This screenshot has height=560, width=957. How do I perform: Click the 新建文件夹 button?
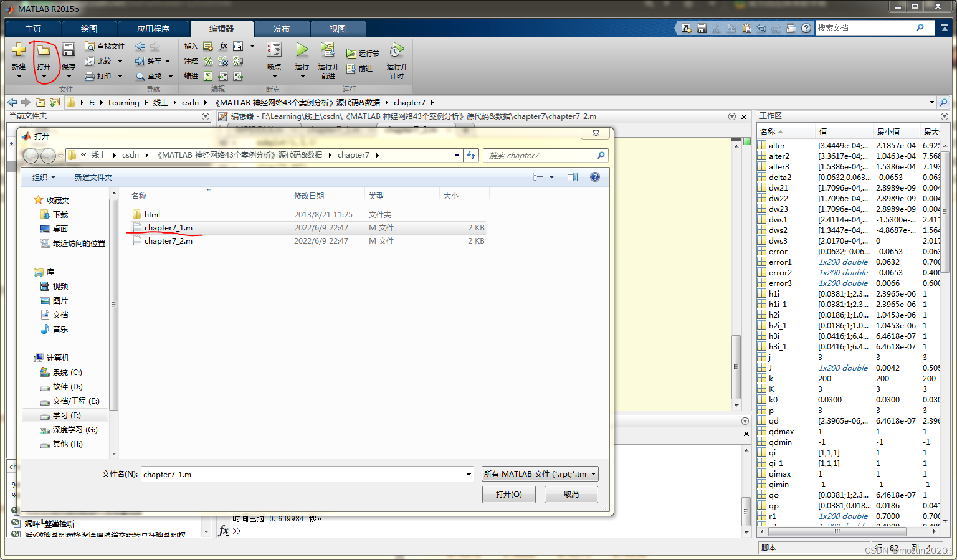click(93, 178)
